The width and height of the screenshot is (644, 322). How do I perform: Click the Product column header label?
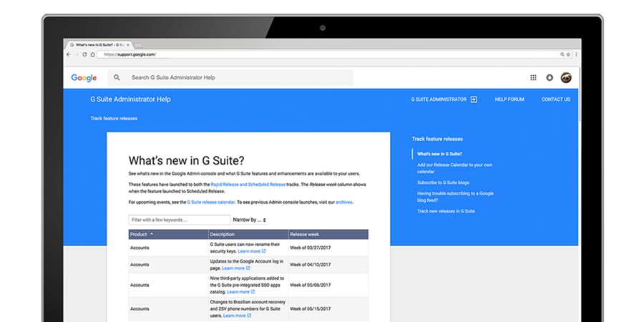tap(138, 234)
